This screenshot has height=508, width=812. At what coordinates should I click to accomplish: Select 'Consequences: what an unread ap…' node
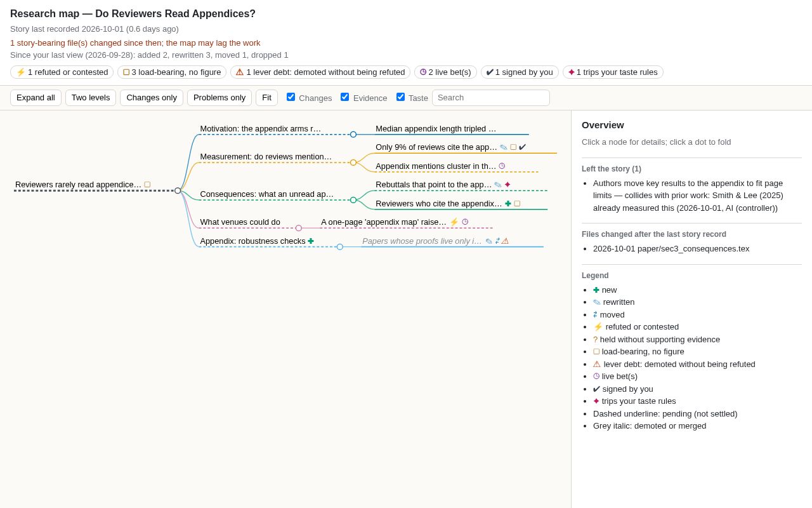(266, 194)
